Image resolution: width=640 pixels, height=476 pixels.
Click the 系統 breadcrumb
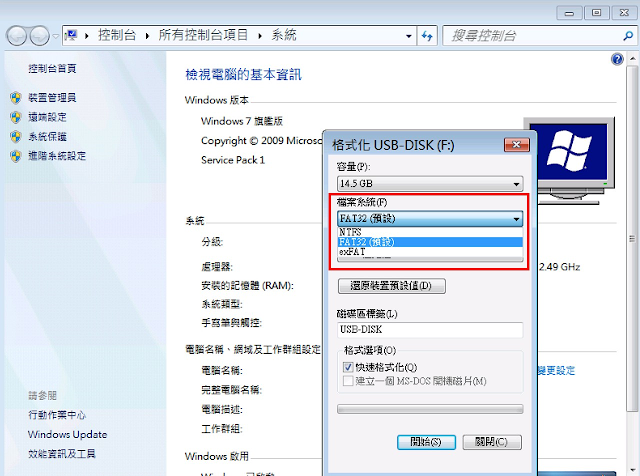(x=284, y=35)
